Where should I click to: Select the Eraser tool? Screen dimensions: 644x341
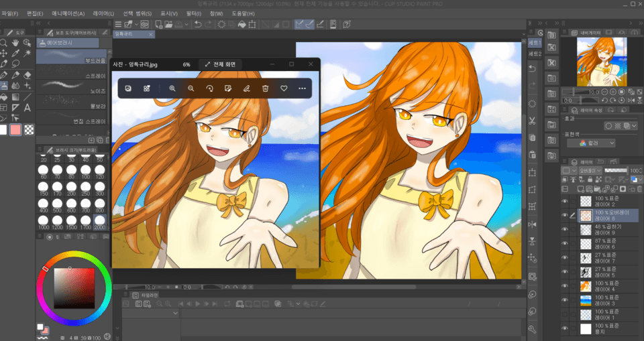click(x=28, y=75)
